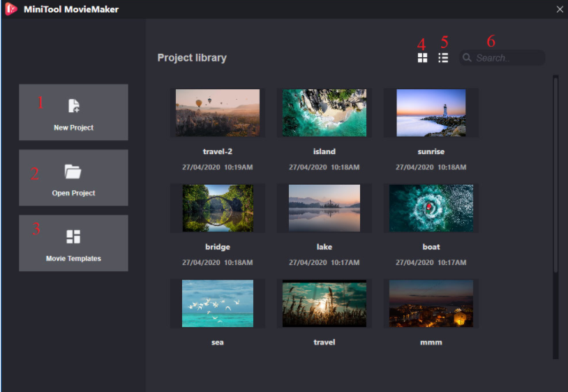Click the Movie Templates layout icon
This screenshot has width=568, height=392.
tap(73, 236)
